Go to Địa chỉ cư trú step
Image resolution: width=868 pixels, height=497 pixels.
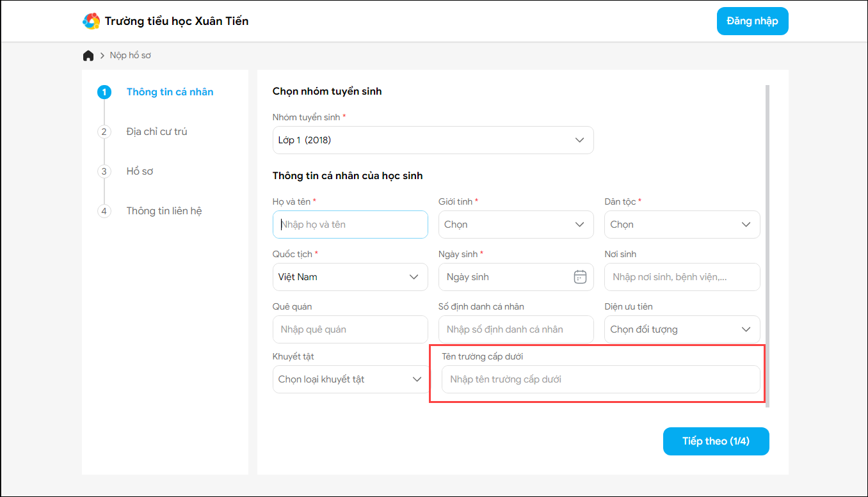157,132
